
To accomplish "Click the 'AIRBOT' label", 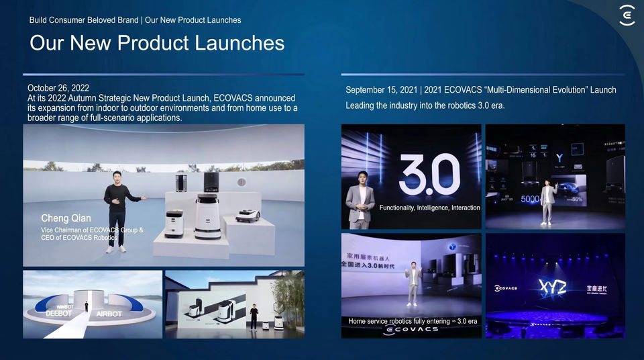I will [109, 314].
